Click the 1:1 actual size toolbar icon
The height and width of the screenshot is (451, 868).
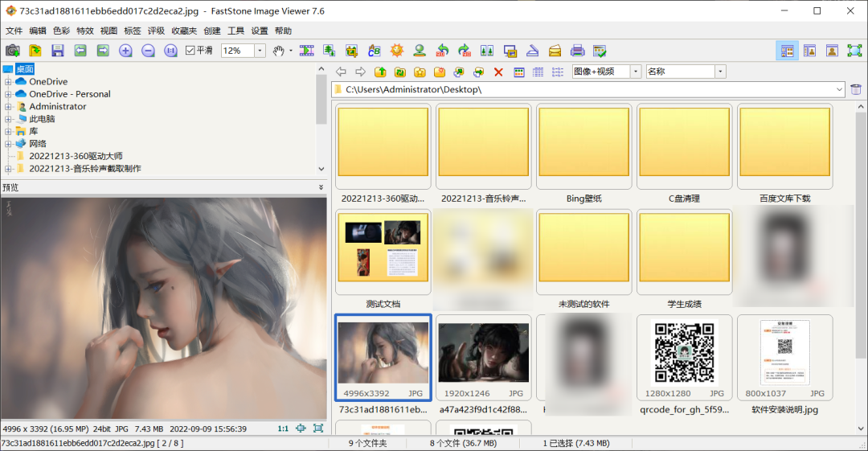coord(170,51)
